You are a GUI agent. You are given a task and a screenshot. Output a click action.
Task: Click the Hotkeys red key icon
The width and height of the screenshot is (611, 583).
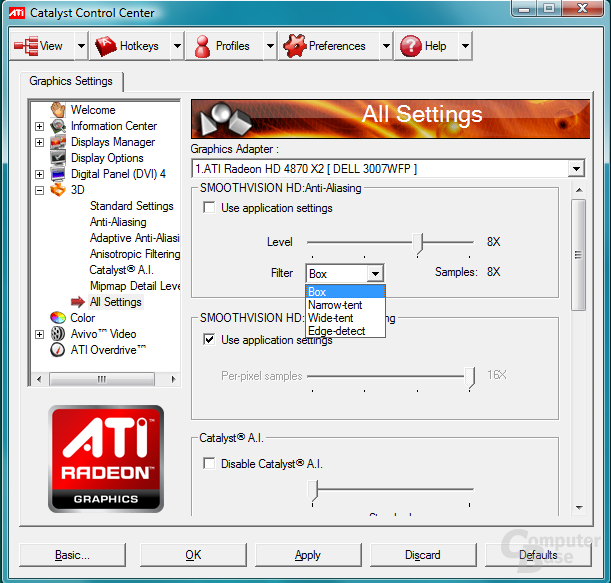106,46
